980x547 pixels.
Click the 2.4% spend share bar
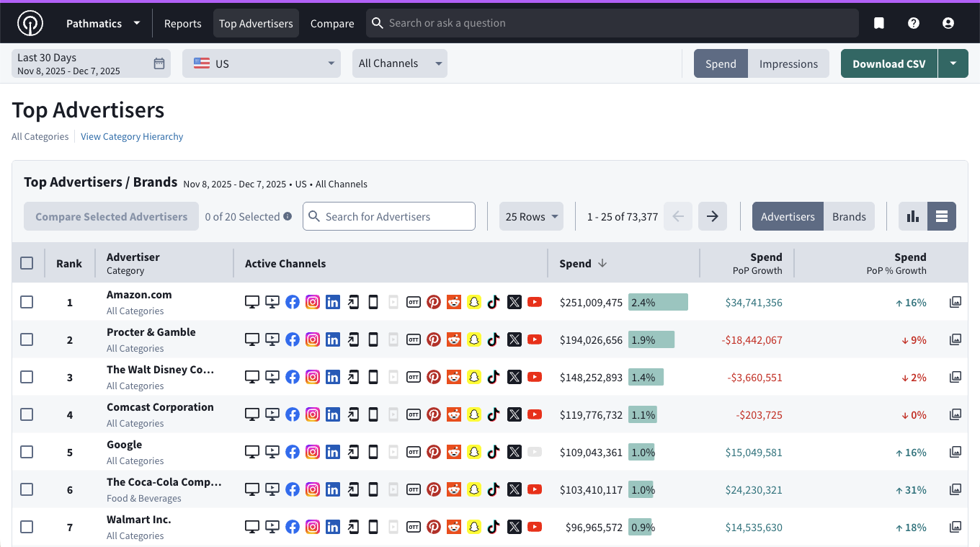coord(658,302)
